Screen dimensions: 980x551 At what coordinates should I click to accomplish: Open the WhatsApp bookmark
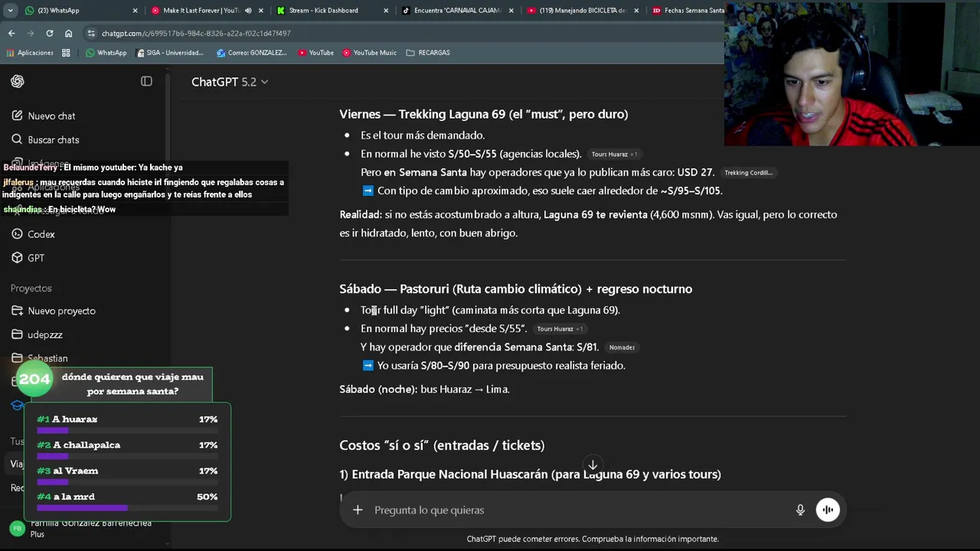click(x=106, y=53)
